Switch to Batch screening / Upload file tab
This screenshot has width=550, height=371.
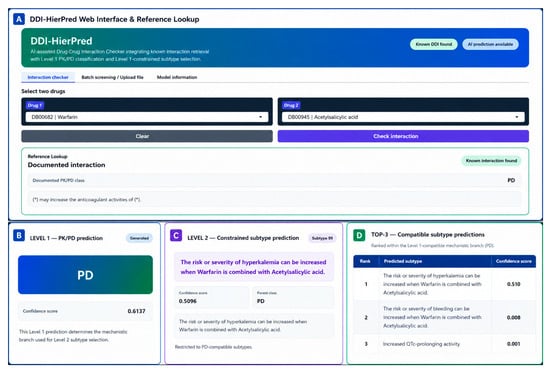click(x=112, y=77)
